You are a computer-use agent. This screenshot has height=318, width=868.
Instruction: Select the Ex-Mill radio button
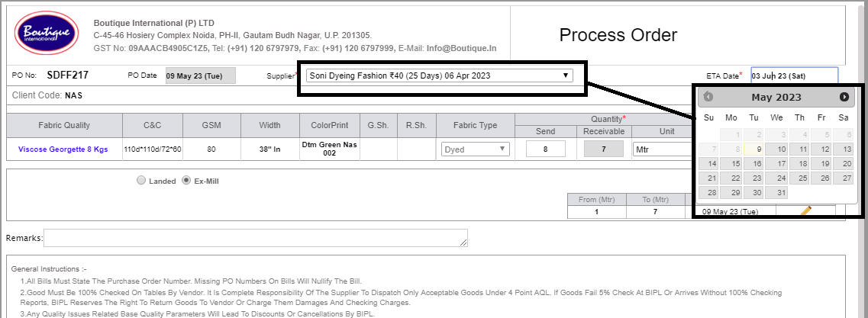(x=186, y=180)
